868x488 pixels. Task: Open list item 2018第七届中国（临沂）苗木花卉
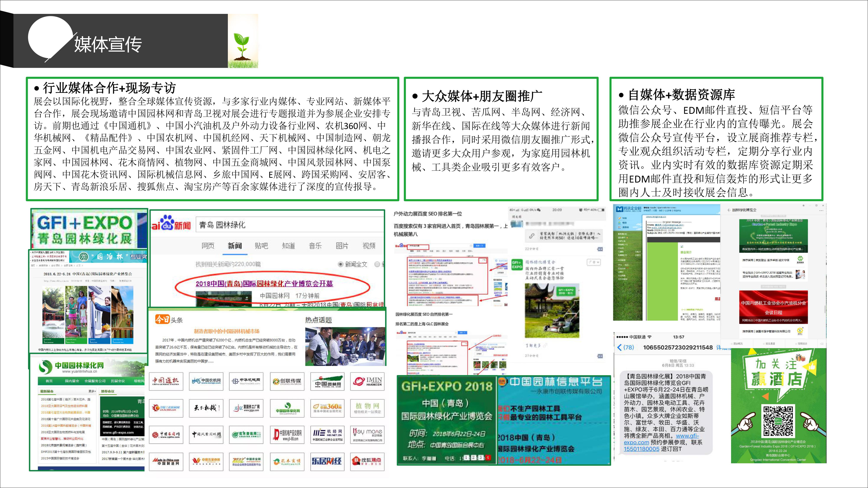[x=66, y=400]
